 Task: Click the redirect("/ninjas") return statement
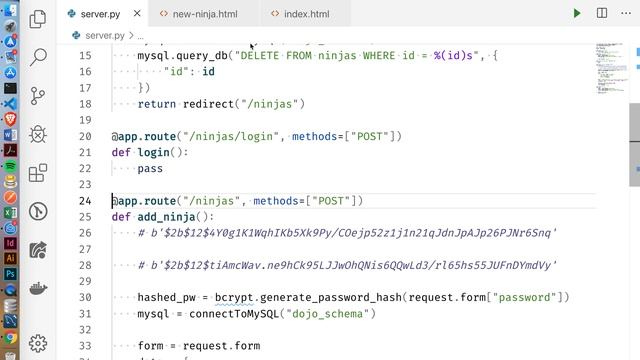tap(221, 104)
